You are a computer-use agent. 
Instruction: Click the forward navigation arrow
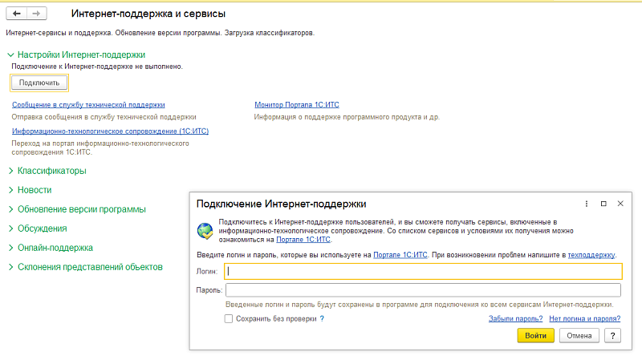coord(35,14)
